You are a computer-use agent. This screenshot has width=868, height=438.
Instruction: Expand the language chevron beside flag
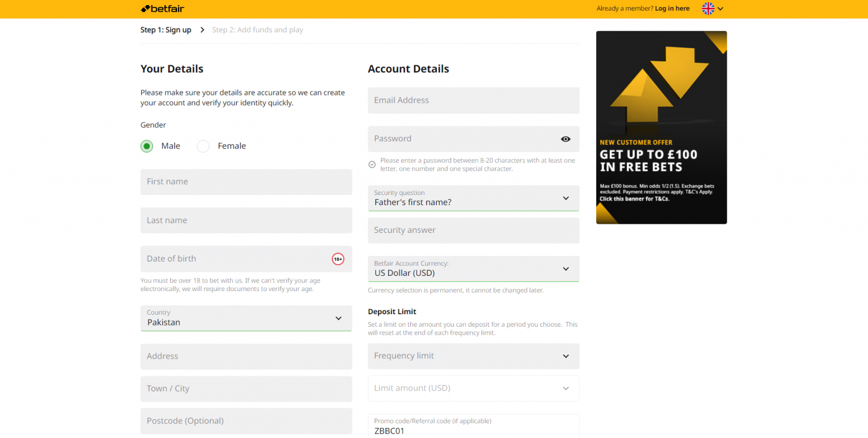[x=721, y=8]
